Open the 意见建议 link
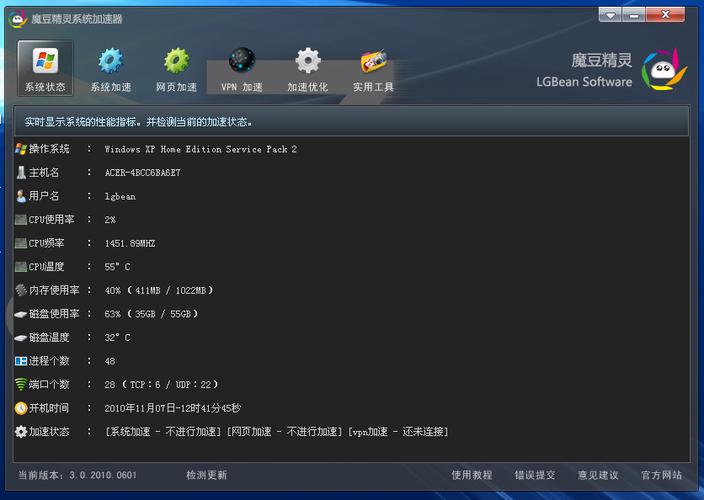This screenshot has width=704, height=500. (598, 475)
